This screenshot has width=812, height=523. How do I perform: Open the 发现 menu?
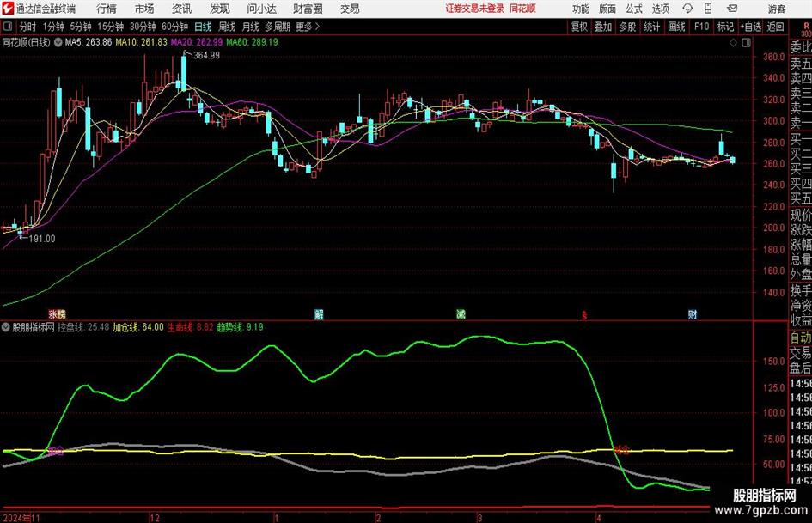220,9
